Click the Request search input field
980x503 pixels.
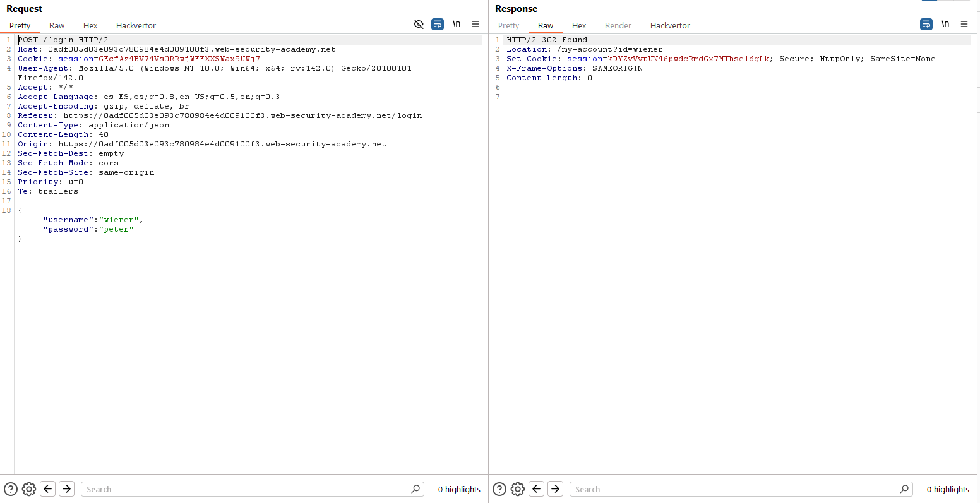246,489
